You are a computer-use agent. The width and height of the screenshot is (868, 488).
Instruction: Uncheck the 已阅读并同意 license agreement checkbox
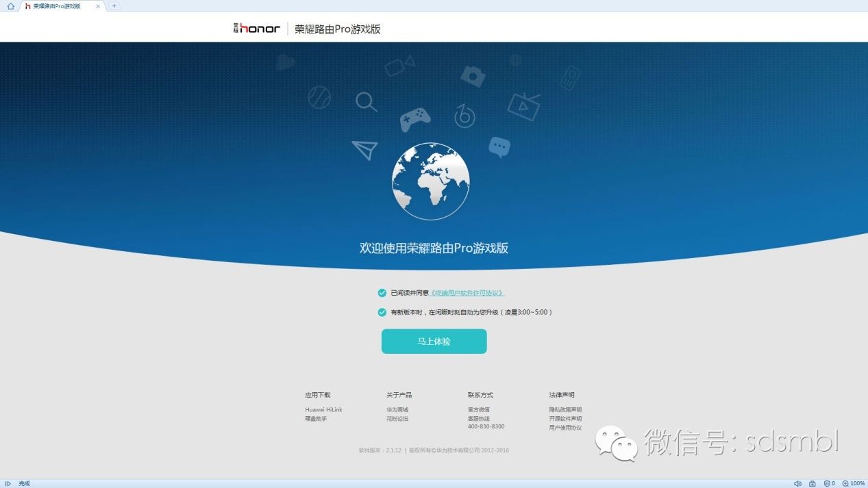pyautogui.click(x=382, y=293)
